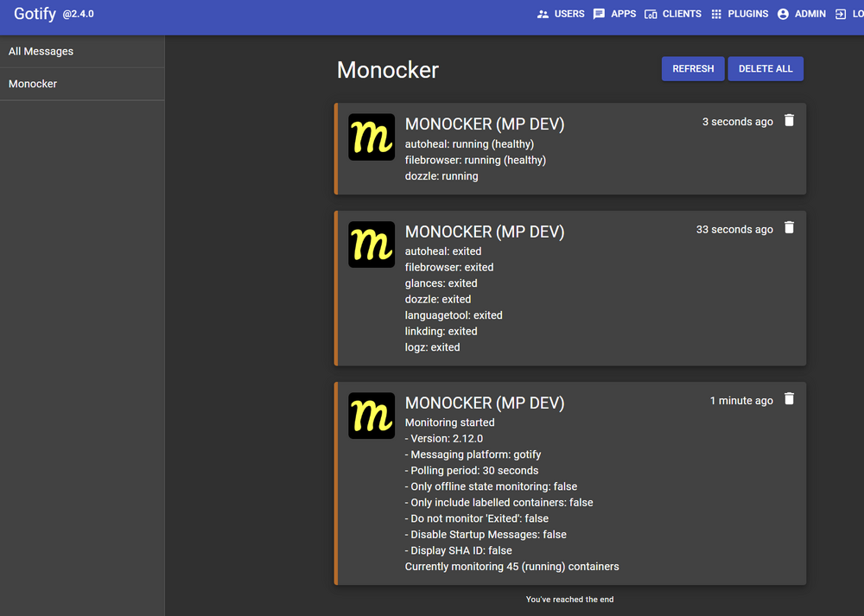Click 'Messaging platform: gotify' line
Viewport: 864px width, 616px height.
click(x=473, y=454)
